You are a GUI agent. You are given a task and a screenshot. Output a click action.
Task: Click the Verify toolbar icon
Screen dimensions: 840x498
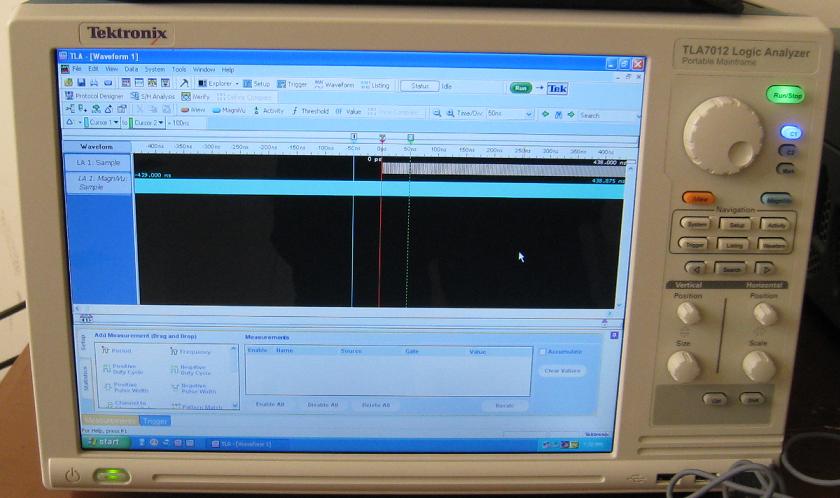coord(196,97)
